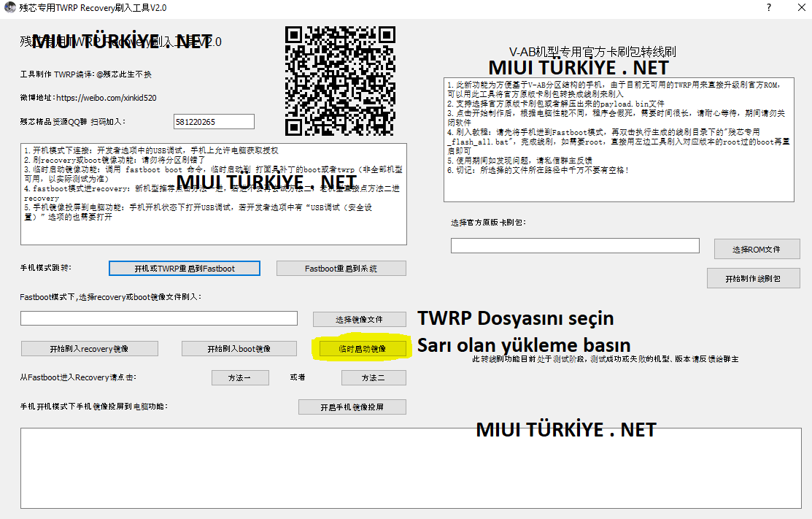Click the QR code image
Image resolution: width=812 pixels, height=519 pixels.
click(x=339, y=80)
